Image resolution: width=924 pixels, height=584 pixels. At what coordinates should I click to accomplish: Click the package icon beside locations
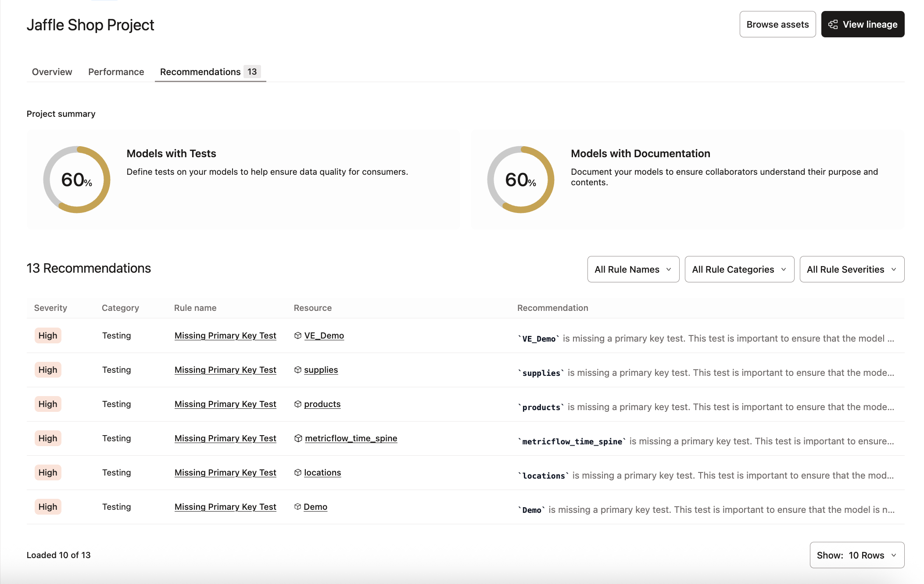[298, 472]
